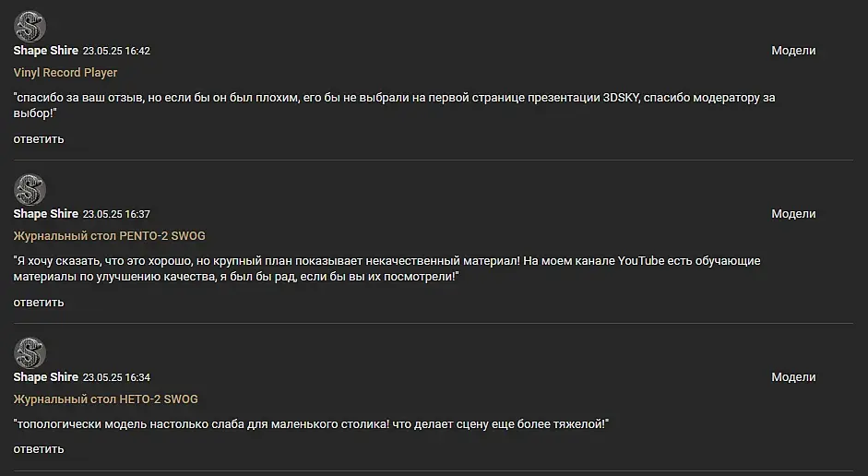Open the Vinyl Record Player model link
This screenshot has width=868, height=476.
(x=65, y=73)
